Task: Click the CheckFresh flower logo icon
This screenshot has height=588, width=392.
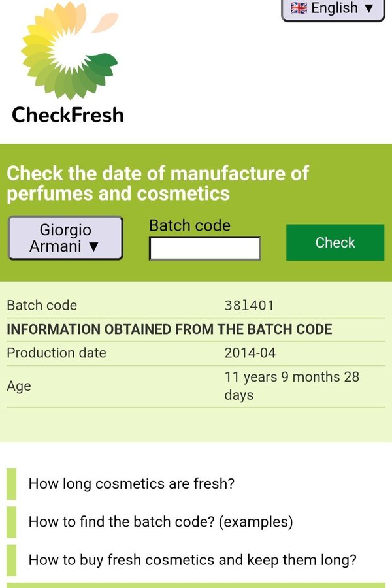Action: (x=68, y=54)
